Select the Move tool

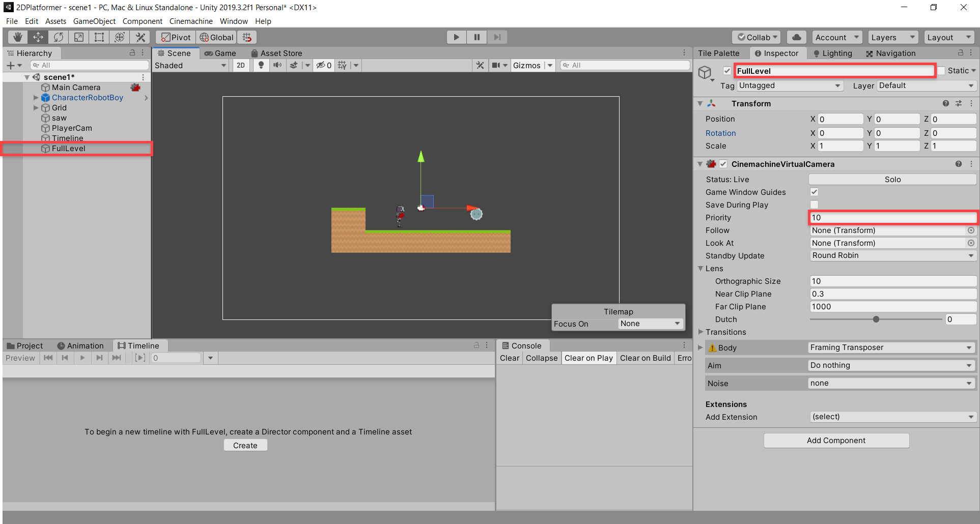[x=38, y=37]
